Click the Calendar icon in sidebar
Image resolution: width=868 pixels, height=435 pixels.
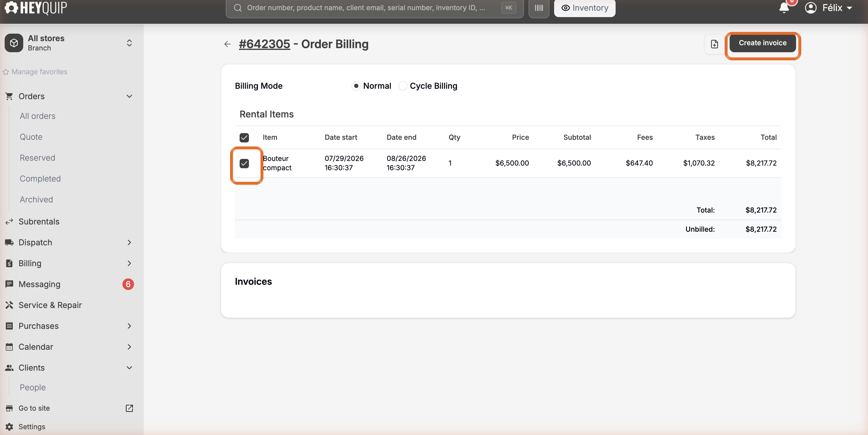pyautogui.click(x=9, y=347)
